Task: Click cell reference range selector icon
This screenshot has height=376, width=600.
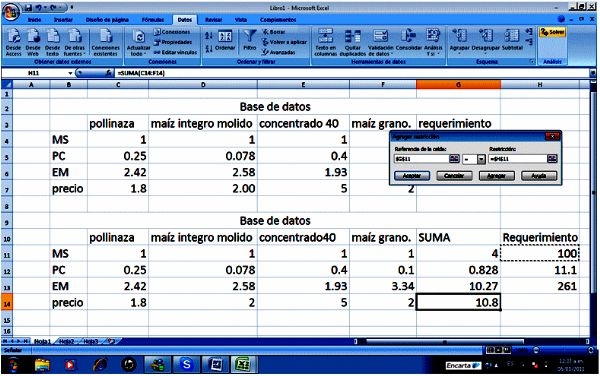Action: pyautogui.click(x=454, y=159)
